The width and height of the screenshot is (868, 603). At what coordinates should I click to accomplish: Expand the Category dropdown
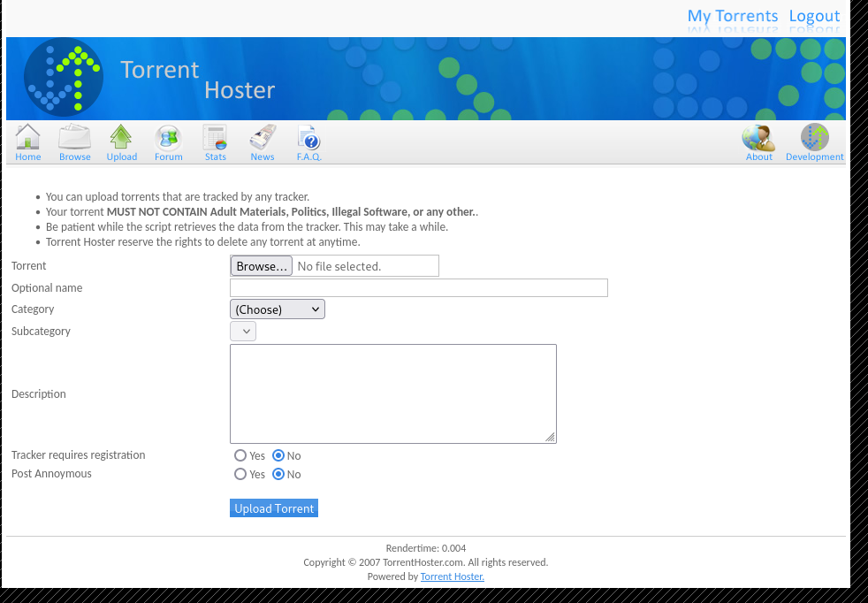click(x=278, y=309)
